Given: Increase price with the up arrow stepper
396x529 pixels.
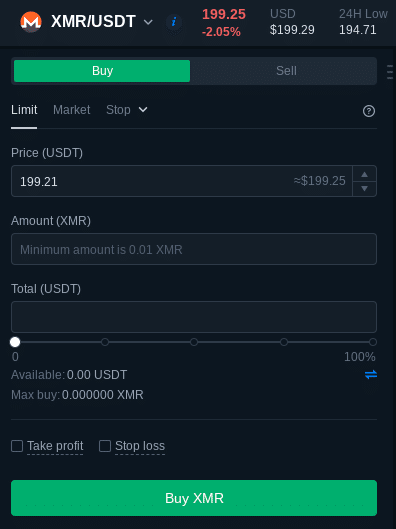Looking at the screenshot, I should pos(364,174).
